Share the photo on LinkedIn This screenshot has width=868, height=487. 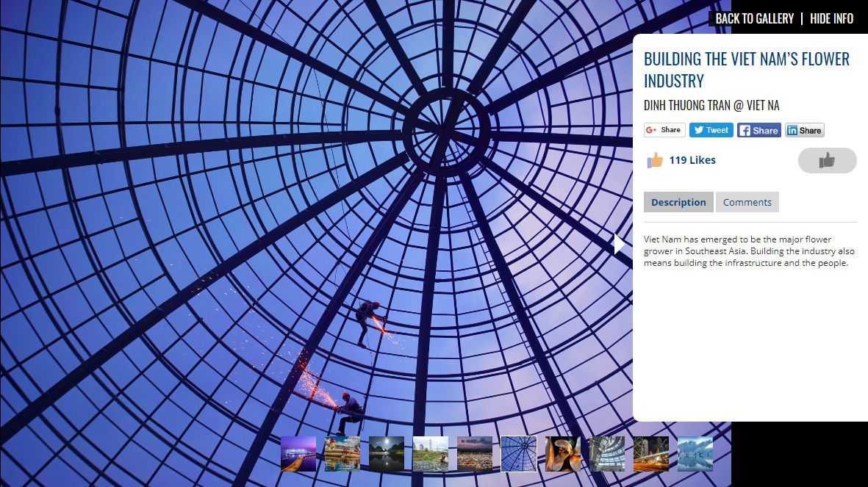(x=804, y=130)
